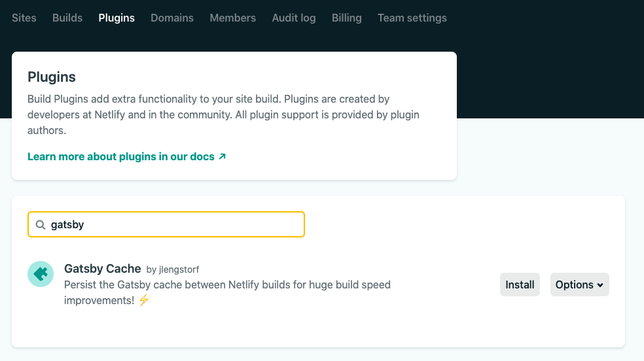Click the external link arrow icon

pos(223,156)
